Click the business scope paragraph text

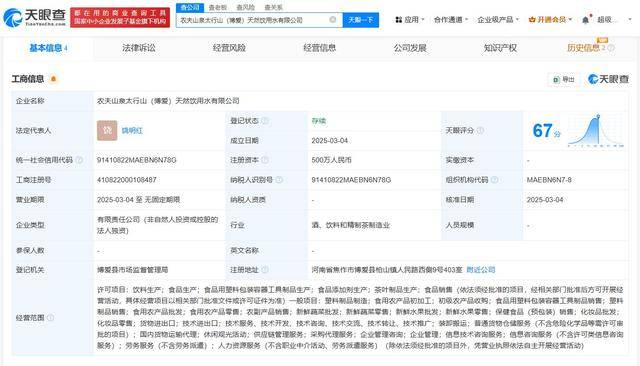click(x=360, y=317)
